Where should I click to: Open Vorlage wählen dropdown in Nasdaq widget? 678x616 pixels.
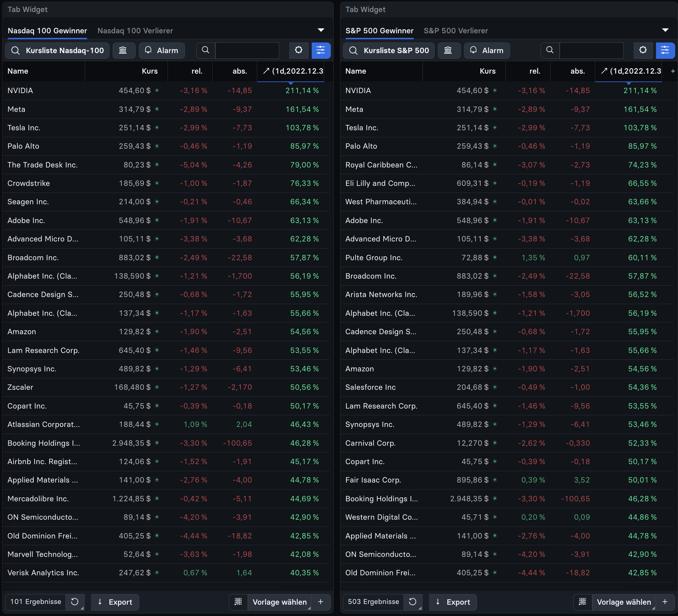click(x=279, y=602)
